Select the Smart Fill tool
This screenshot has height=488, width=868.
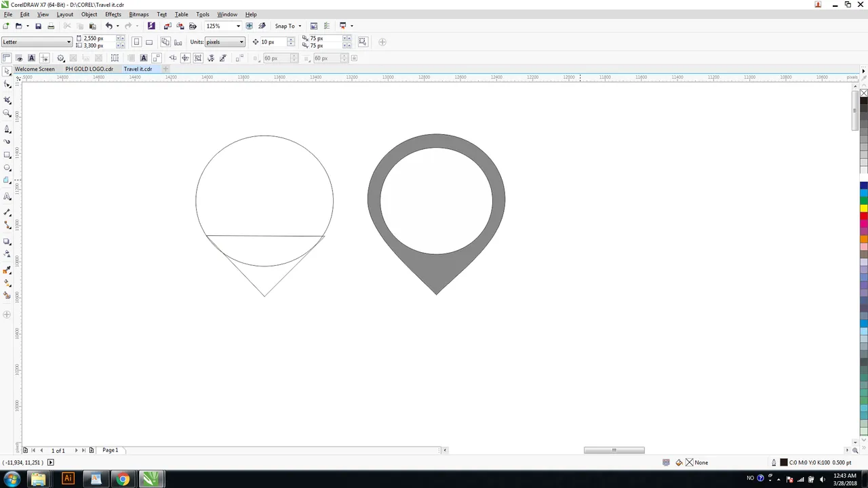point(7,296)
